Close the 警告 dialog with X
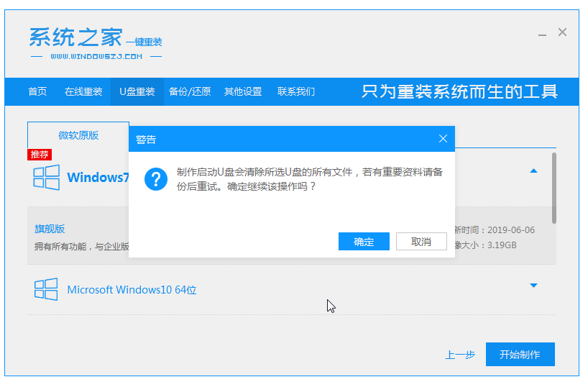588x382 pixels. coord(443,139)
